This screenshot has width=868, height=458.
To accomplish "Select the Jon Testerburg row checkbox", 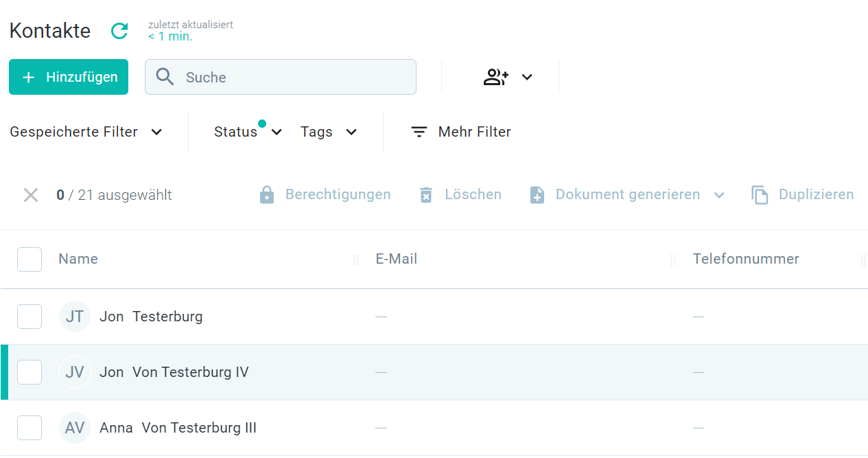I will [x=30, y=317].
